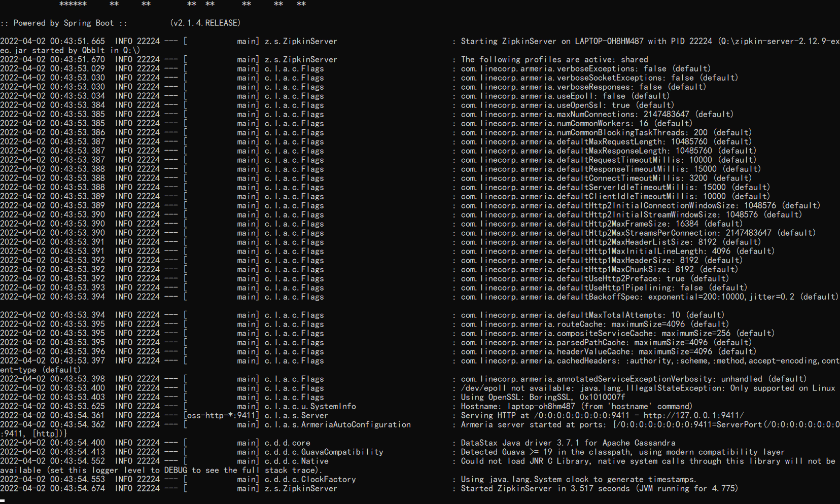Click the 'defaultClientIdleTimeoutMillis: 10000' log message
This screenshot has height=504, width=840.
click(615, 196)
